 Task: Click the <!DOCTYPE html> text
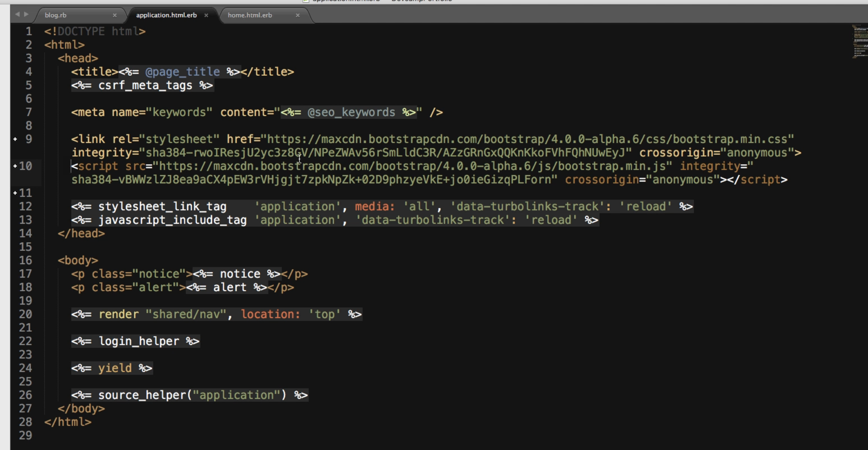pyautogui.click(x=95, y=31)
